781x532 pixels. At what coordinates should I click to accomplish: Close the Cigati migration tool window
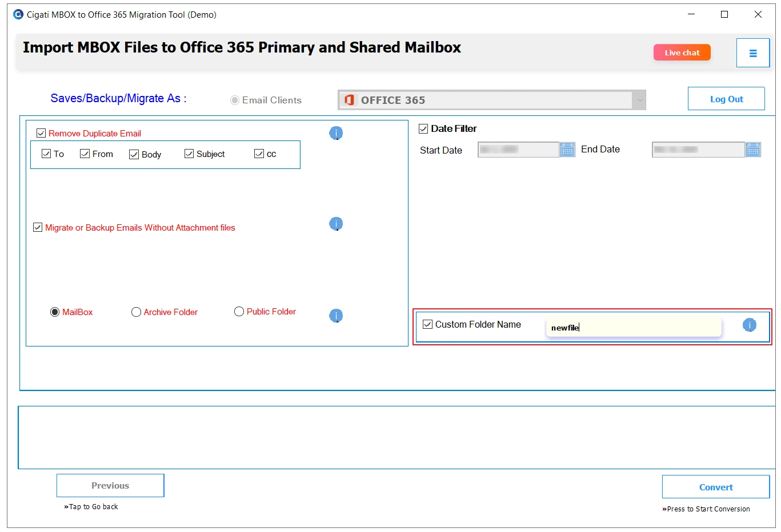[758, 14]
